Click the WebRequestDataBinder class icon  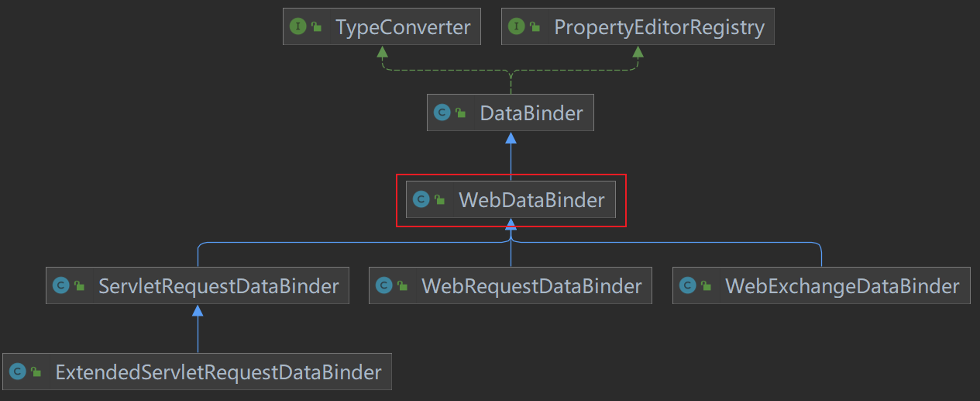click(x=383, y=286)
